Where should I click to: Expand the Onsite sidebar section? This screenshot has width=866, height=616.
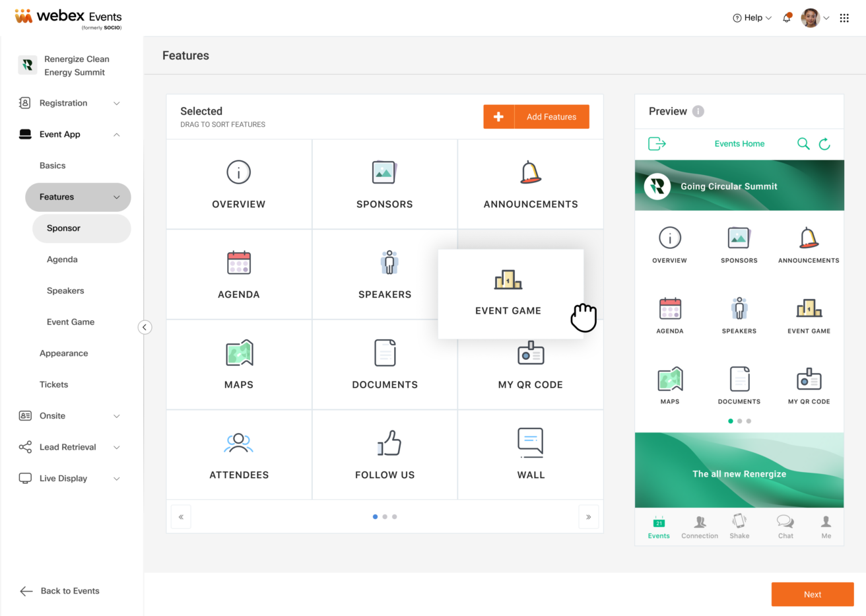(x=71, y=416)
